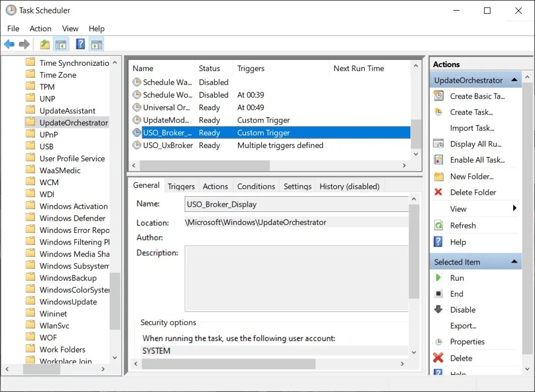Viewport: 535px width, 392px height.
Task: Click the Enable All Tasks History icon
Action: tap(438, 160)
